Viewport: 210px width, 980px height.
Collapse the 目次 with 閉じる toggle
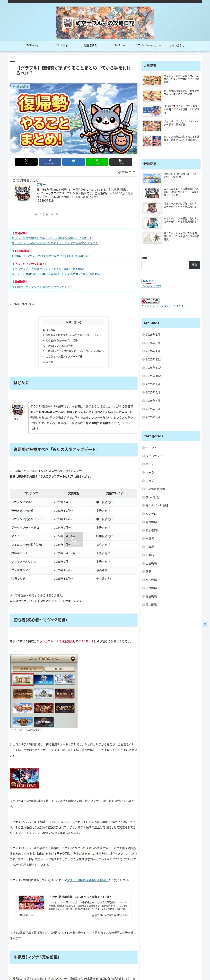pyautogui.click(x=77, y=322)
